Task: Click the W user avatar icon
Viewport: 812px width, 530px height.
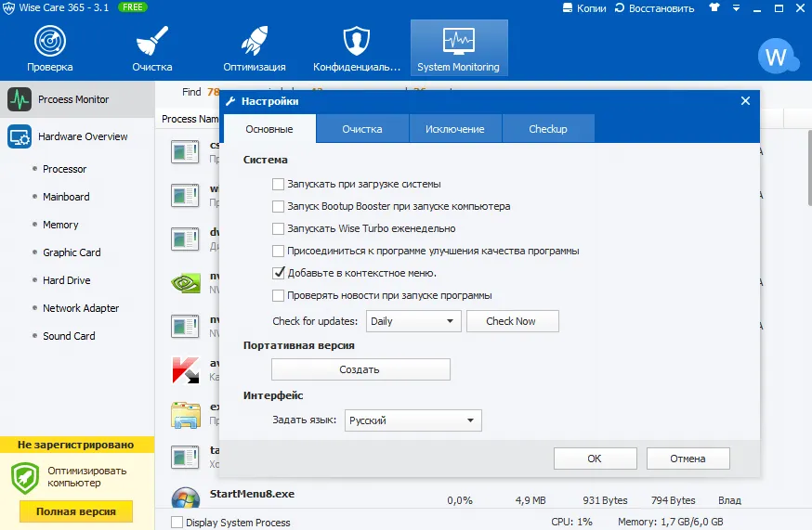Action: (x=778, y=56)
